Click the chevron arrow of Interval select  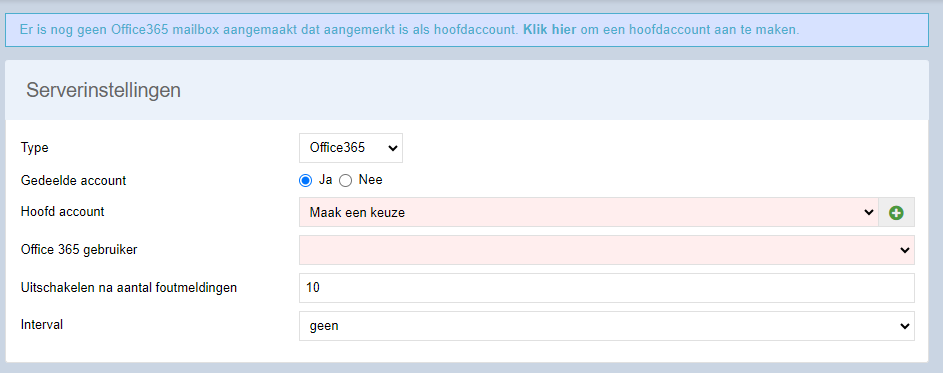click(x=903, y=326)
